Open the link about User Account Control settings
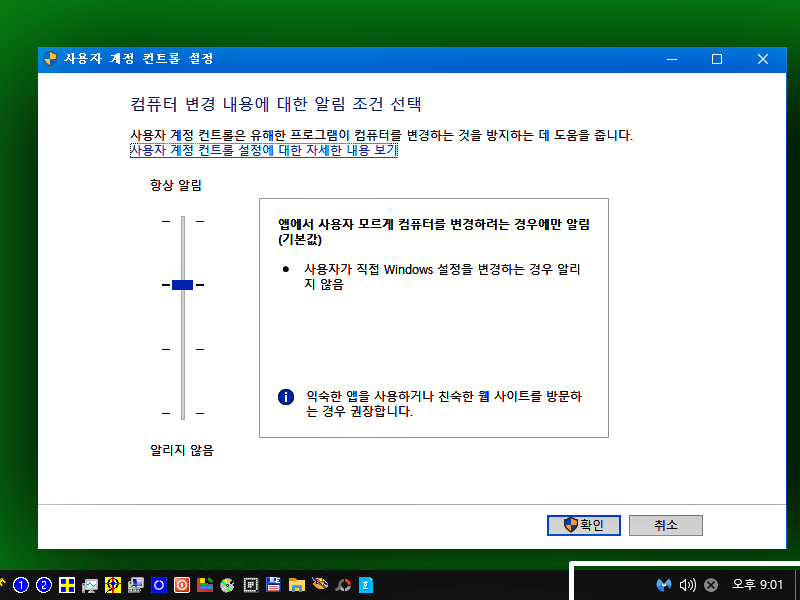Viewport: 800px width, 600px height. [x=264, y=150]
